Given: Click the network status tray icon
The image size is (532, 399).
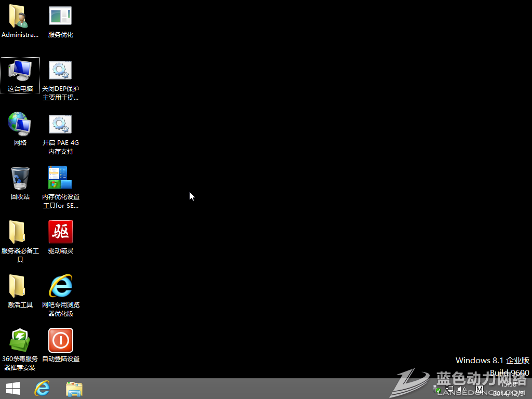Looking at the screenshot, I should click(x=449, y=389).
